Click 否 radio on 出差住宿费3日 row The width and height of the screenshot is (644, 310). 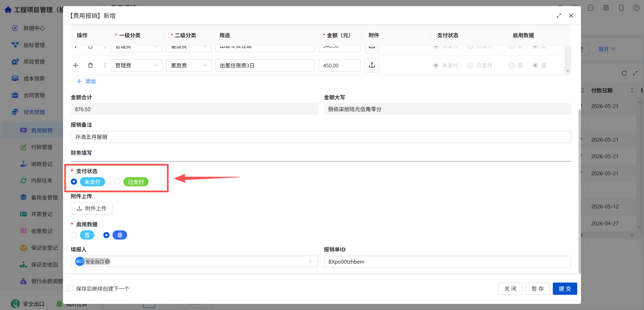coord(511,65)
